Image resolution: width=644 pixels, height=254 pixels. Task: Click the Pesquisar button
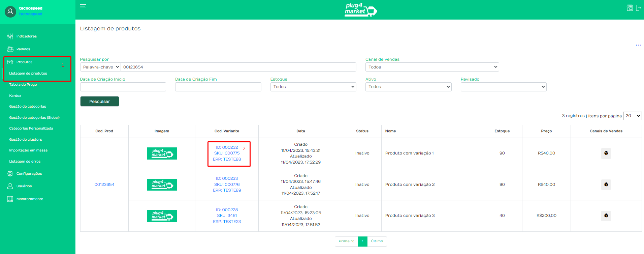tap(100, 102)
